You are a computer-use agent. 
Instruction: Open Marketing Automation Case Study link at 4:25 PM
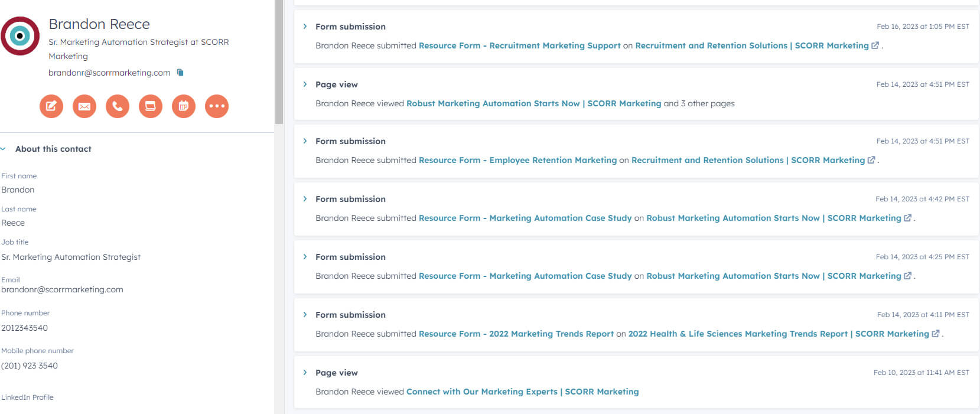[x=525, y=276]
